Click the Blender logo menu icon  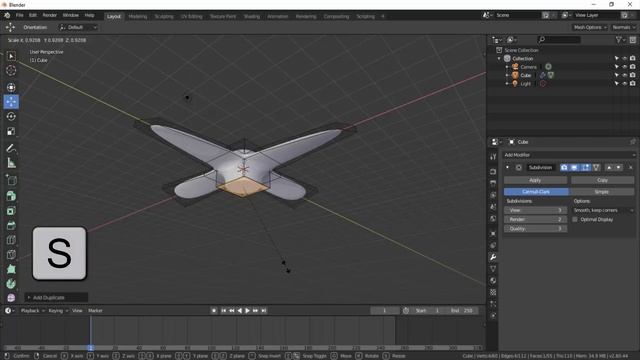pyautogui.click(x=7, y=15)
